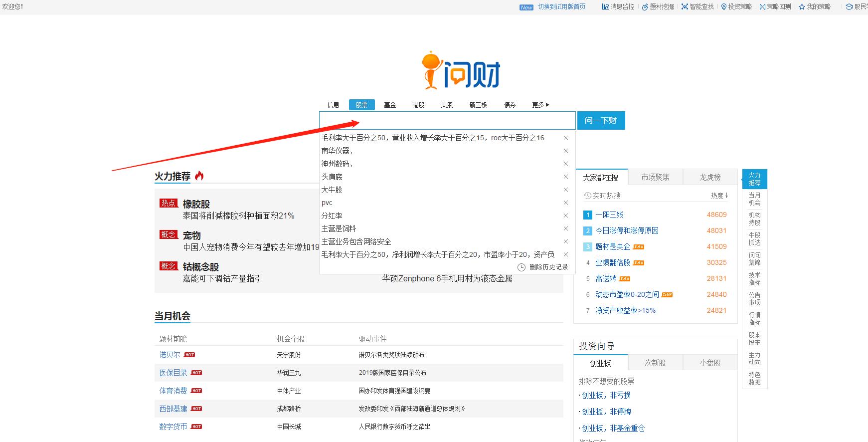
Task: Switch to the 基金 search tab
Action: [x=390, y=105]
